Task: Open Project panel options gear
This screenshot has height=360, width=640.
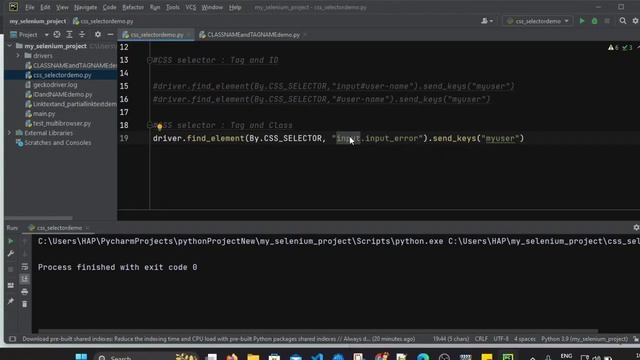Action: click(x=98, y=35)
